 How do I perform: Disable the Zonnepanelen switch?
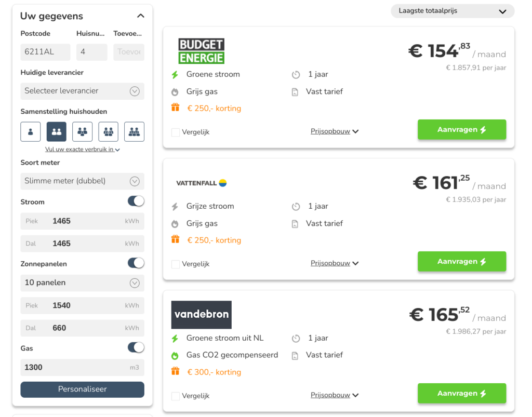(x=136, y=263)
